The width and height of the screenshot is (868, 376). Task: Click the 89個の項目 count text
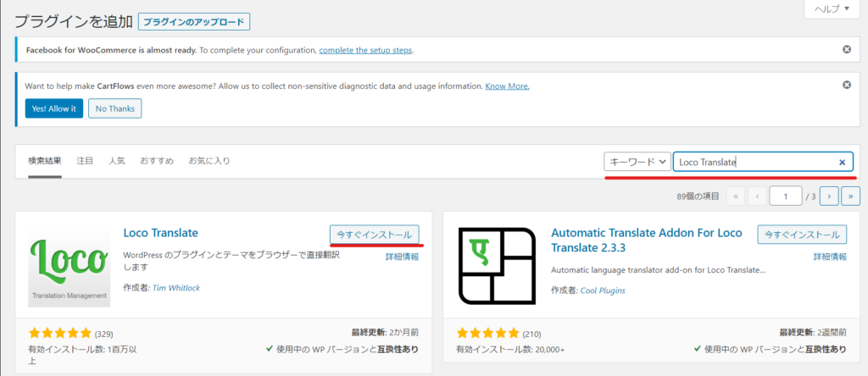click(x=698, y=196)
